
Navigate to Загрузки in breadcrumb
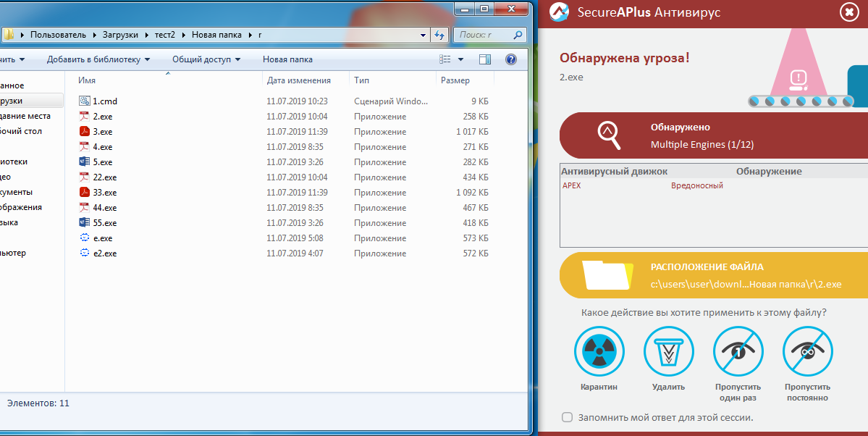(x=120, y=35)
